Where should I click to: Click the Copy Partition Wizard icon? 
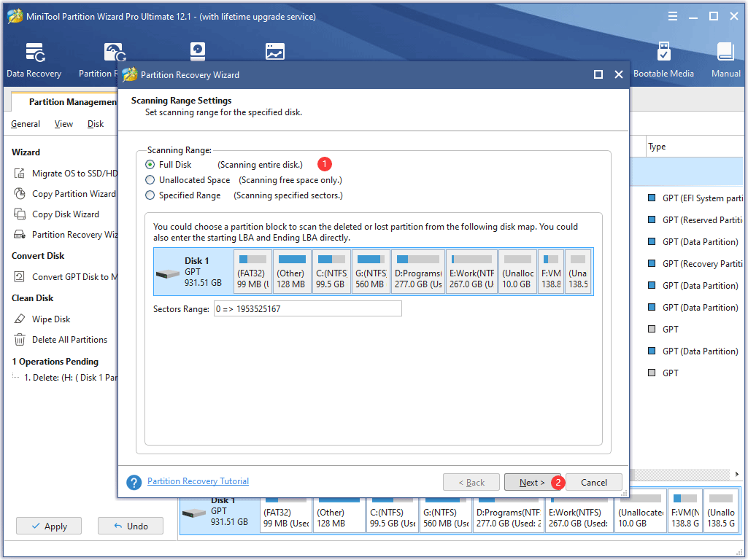click(x=20, y=193)
